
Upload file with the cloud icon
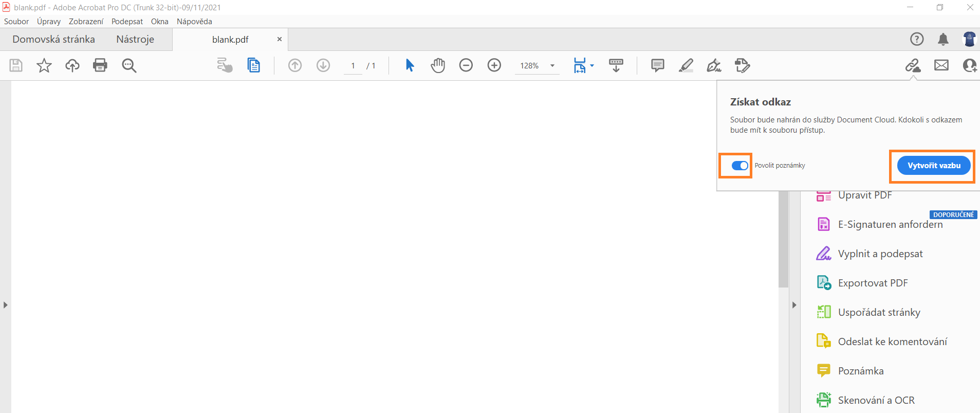tap(72, 65)
